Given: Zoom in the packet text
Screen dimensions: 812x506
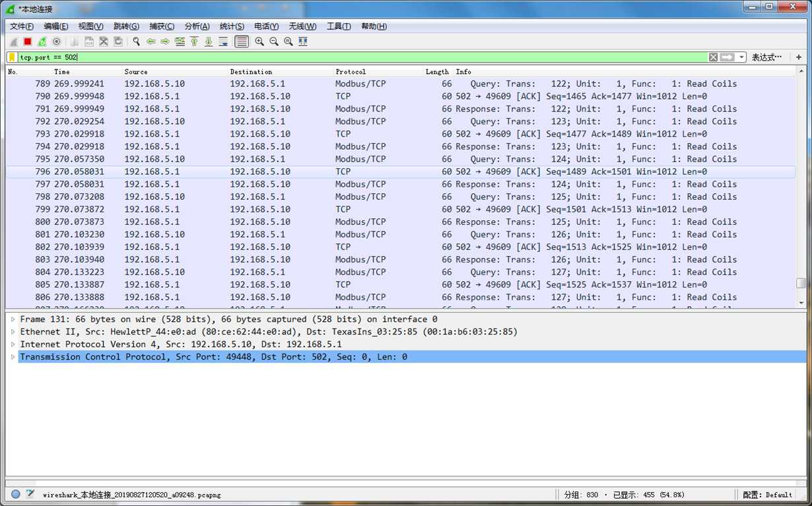Looking at the screenshot, I should pyautogui.click(x=259, y=42).
